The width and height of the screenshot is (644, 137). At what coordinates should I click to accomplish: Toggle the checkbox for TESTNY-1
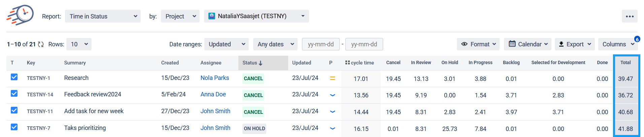(14, 77)
